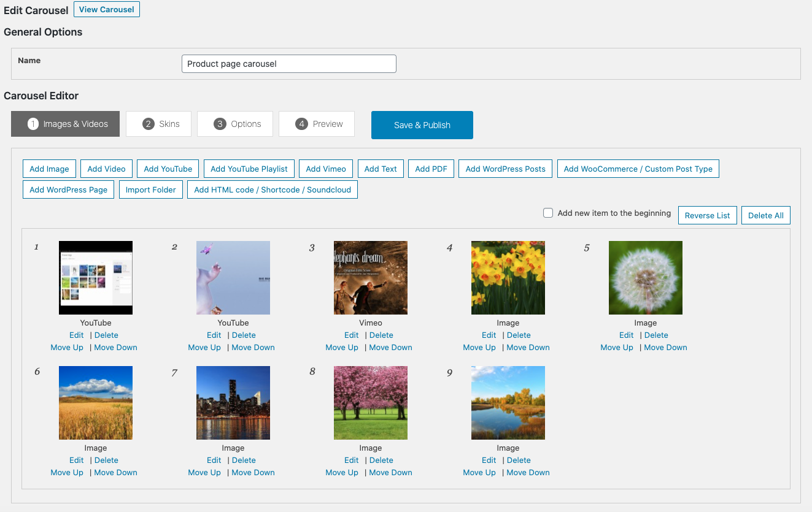Select the yellow daffodils thumbnail
Screen dimensions: 812x512
click(x=508, y=278)
